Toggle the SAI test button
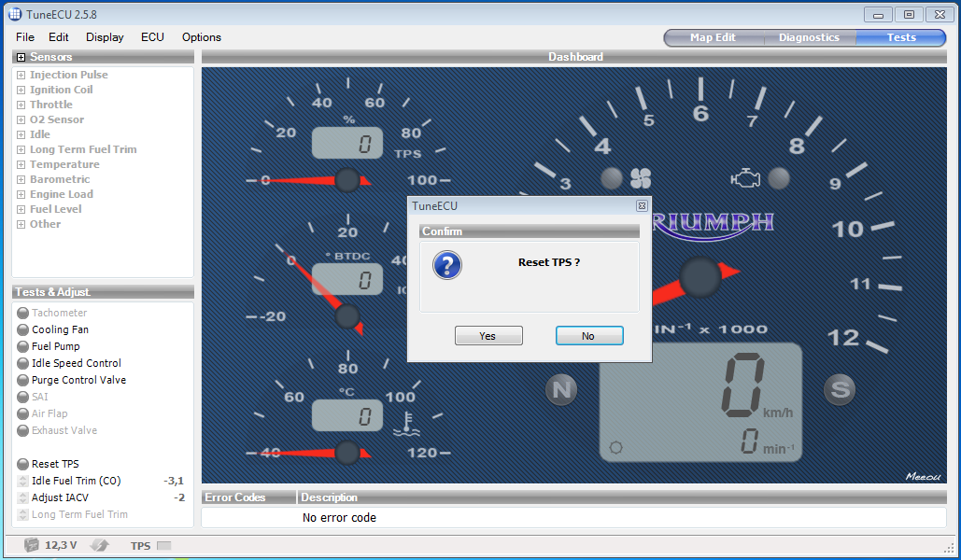 click(23, 397)
